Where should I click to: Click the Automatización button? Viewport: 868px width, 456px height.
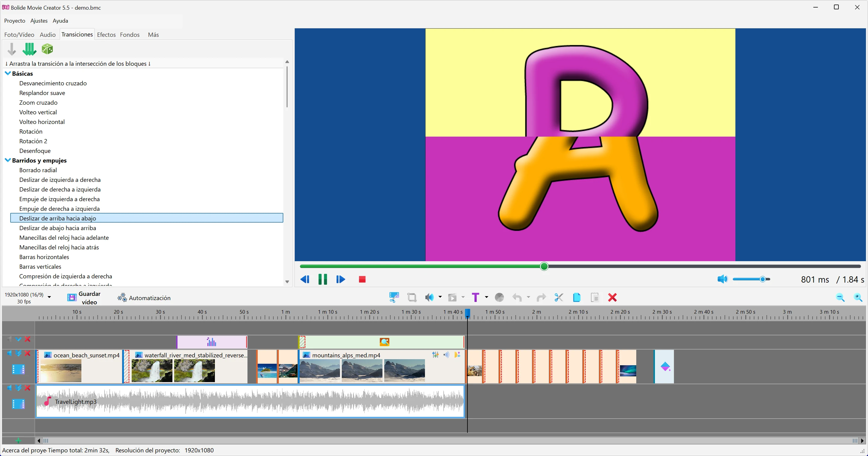coord(144,298)
